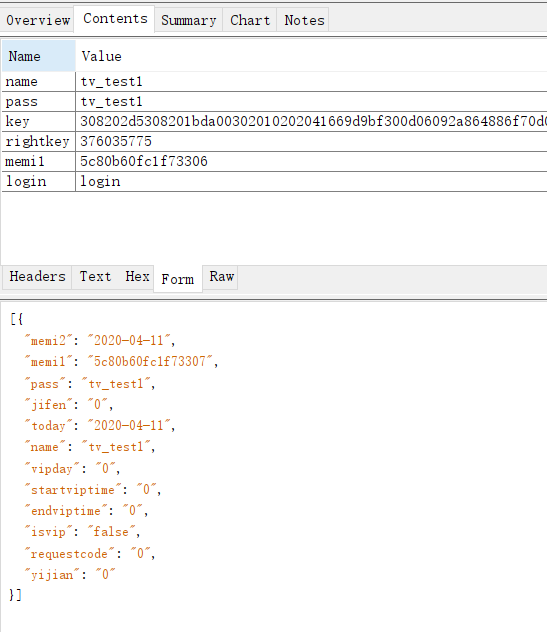Image resolution: width=547 pixels, height=632 pixels.
Task: Select the 'pass' parameter name cell
Action: (39, 102)
